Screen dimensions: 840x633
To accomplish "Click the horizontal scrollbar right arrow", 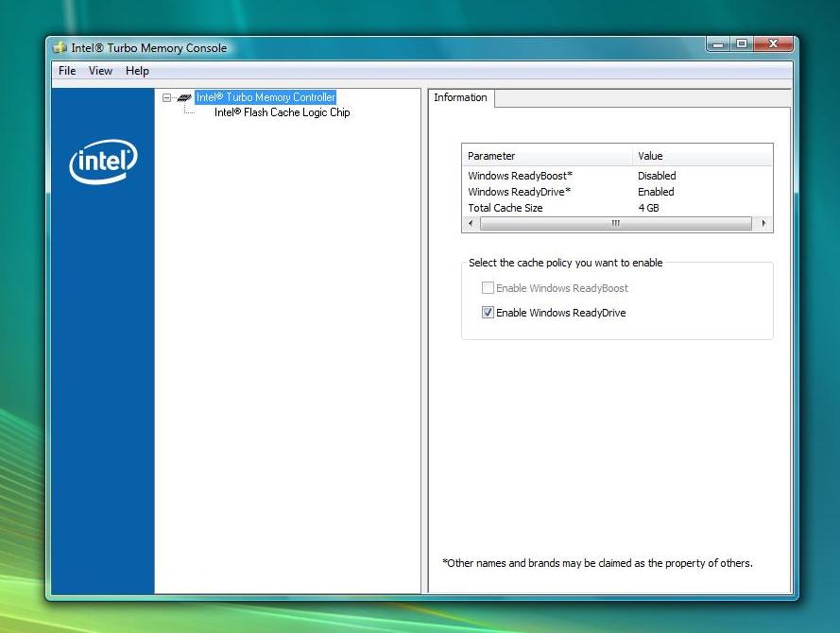I will point(763,224).
